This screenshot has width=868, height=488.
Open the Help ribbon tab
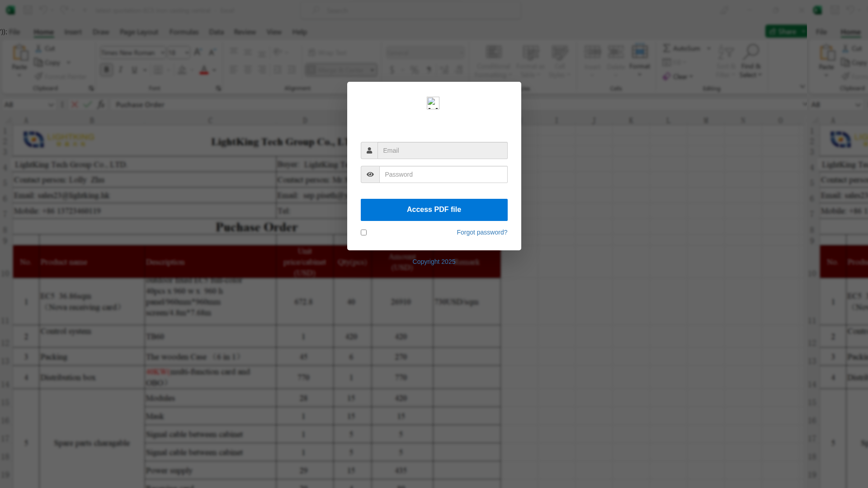(299, 32)
